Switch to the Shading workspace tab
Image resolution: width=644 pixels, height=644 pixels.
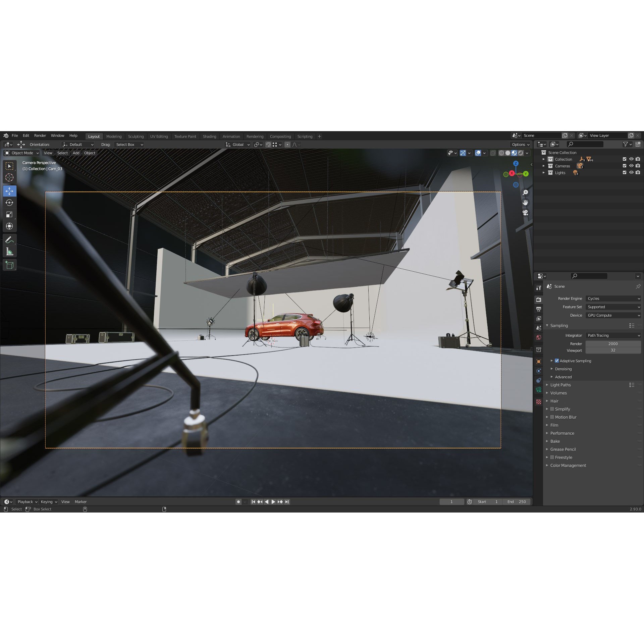[209, 136]
